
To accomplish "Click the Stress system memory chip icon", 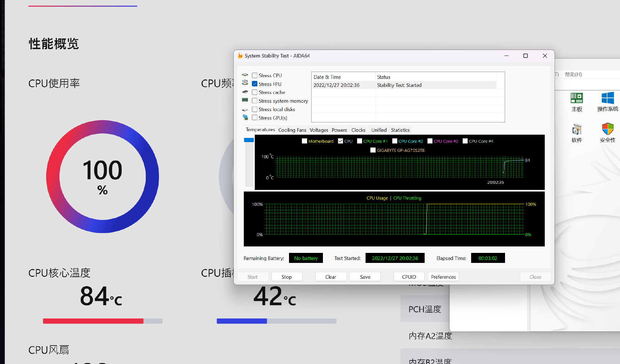I will (245, 100).
